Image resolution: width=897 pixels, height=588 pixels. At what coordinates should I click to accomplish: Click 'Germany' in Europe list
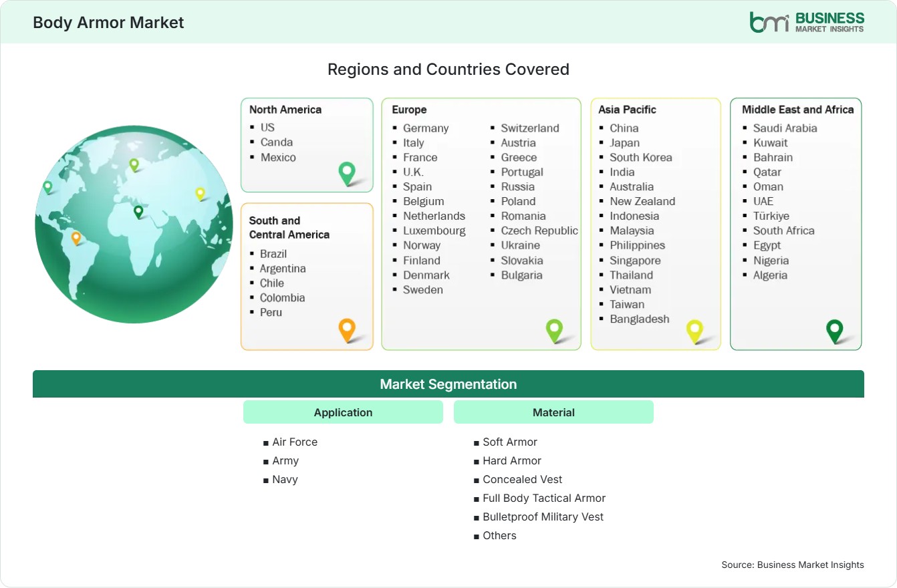click(x=426, y=128)
